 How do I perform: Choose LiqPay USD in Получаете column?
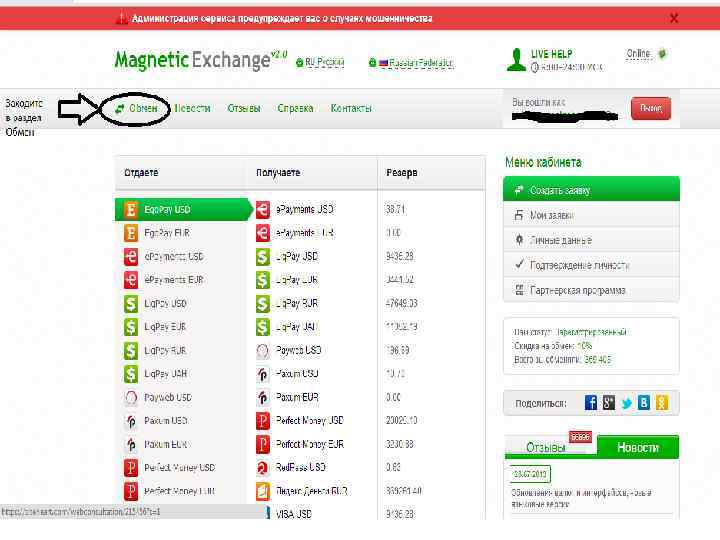click(287, 257)
